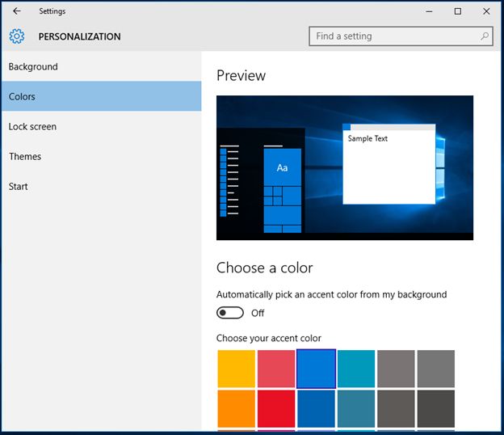Choose the orange accent color swatch
The width and height of the screenshot is (504, 435).
pyautogui.click(x=236, y=408)
